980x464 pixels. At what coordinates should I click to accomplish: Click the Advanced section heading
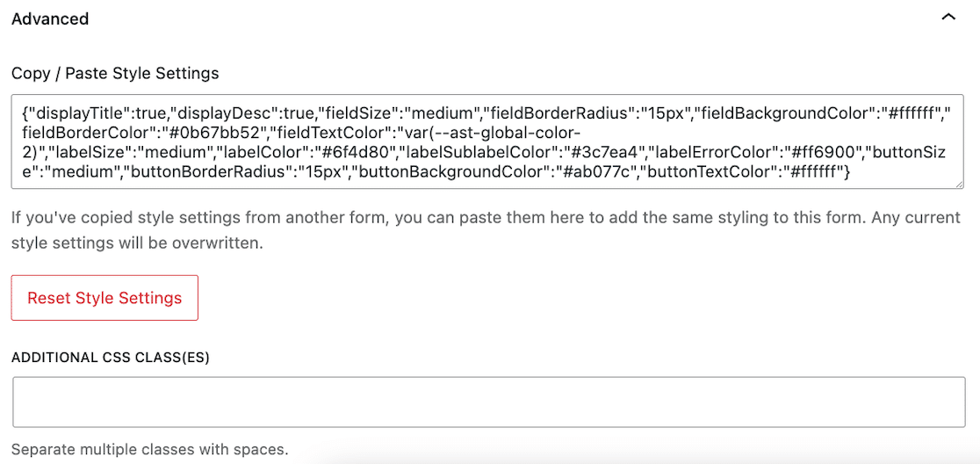[51, 19]
